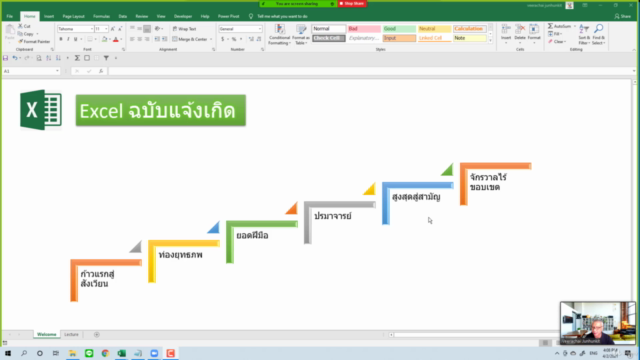The height and width of the screenshot is (360, 640).
Task: Click the Share button
Action: pyautogui.click(x=622, y=16)
